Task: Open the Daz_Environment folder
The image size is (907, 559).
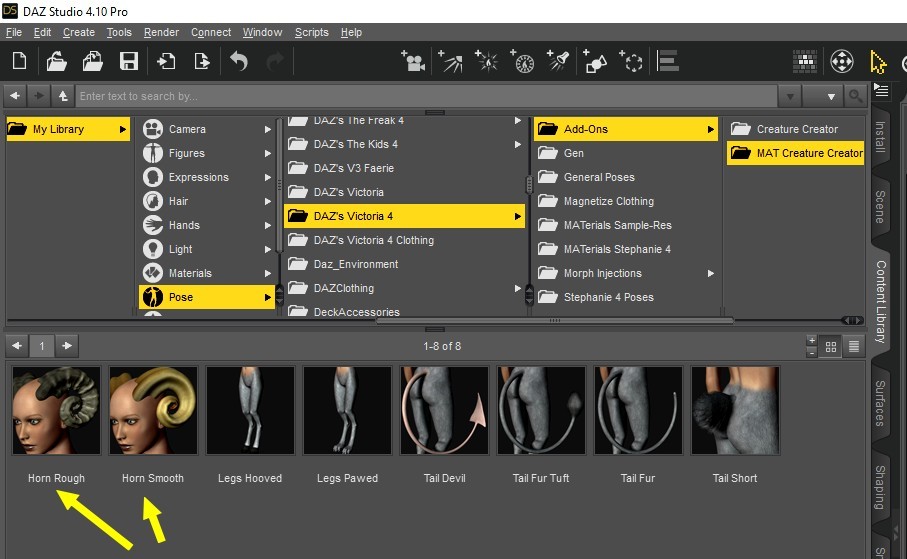Action: click(404, 264)
